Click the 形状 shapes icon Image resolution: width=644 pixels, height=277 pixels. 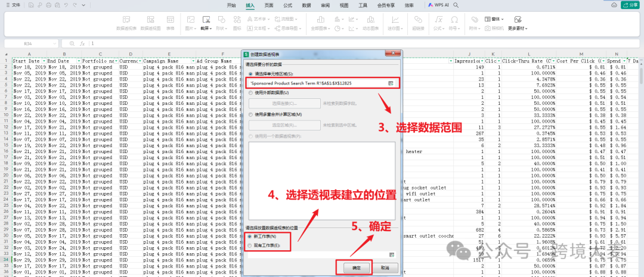221,19
